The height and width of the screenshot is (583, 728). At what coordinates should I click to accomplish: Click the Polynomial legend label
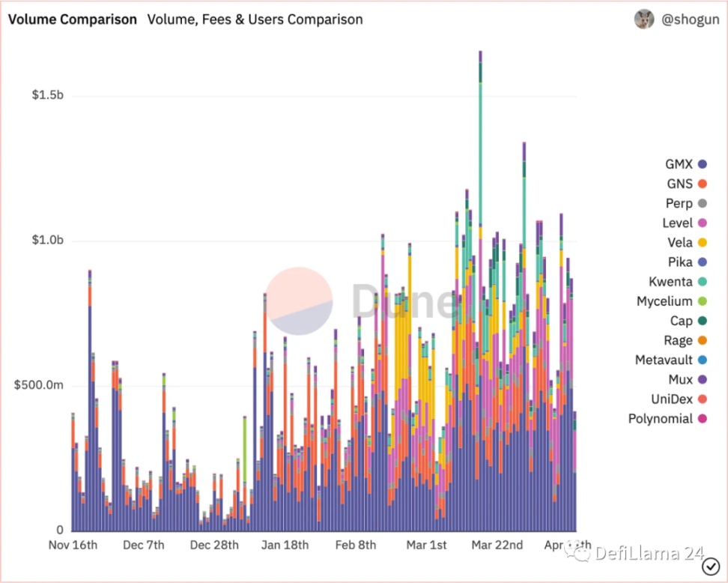[x=660, y=419]
